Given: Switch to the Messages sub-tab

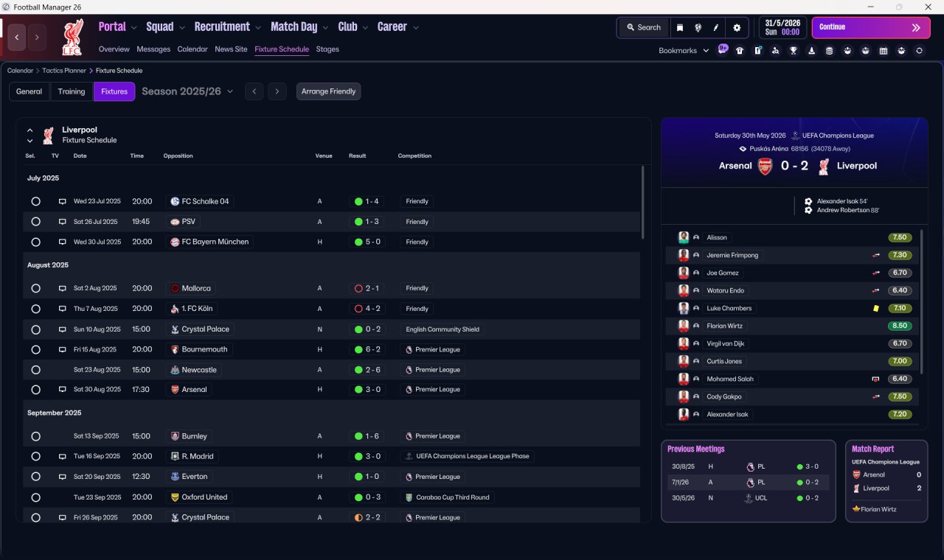Looking at the screenshot, I should [153, 49].
